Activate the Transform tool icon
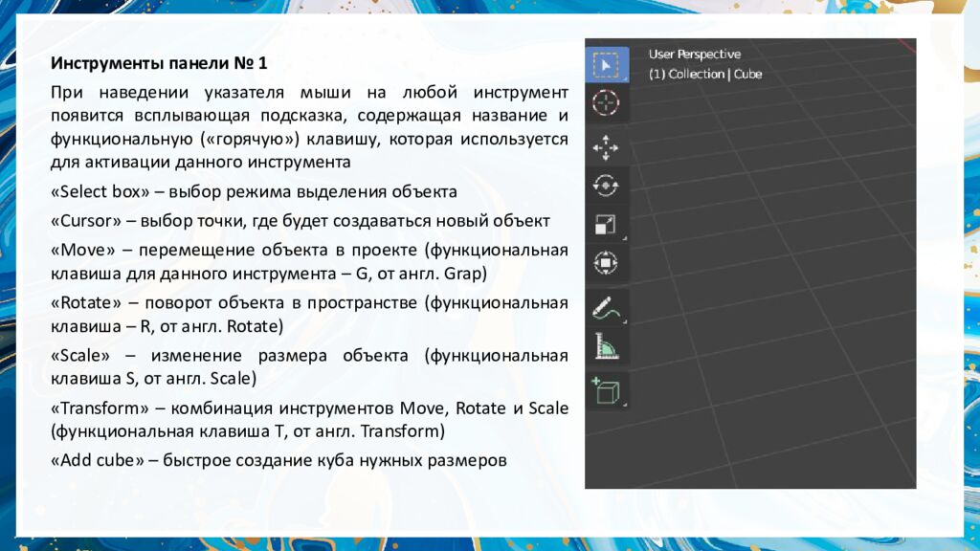Viewport: 980px width, 551px height. pyautogui.click(x=606, y=261)
